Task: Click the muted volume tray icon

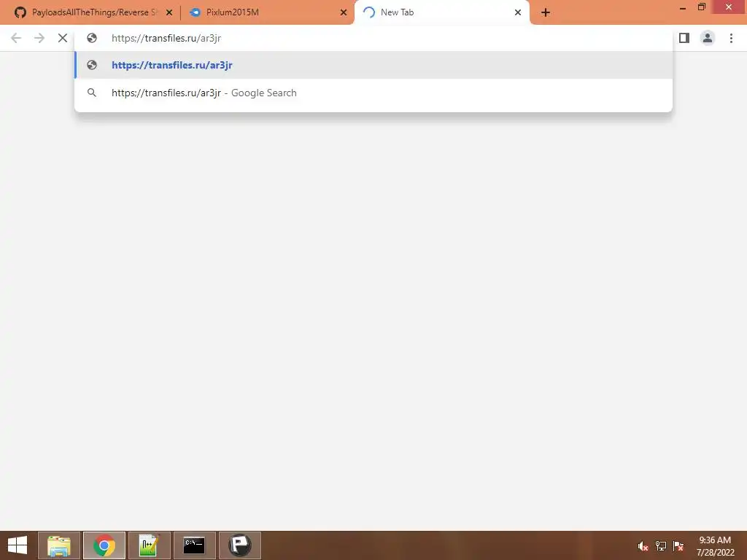Action: pos(643,545)
